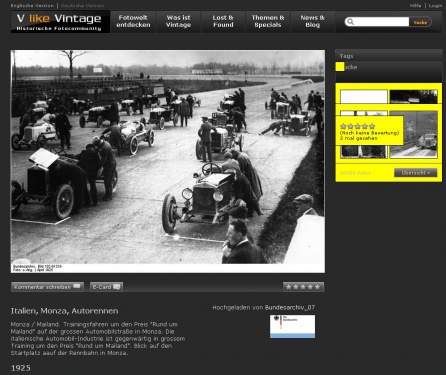The width and height of the screenshot is (446, 375).
Task: Click the main Monza race photo
Action: [x=168, y=161]
